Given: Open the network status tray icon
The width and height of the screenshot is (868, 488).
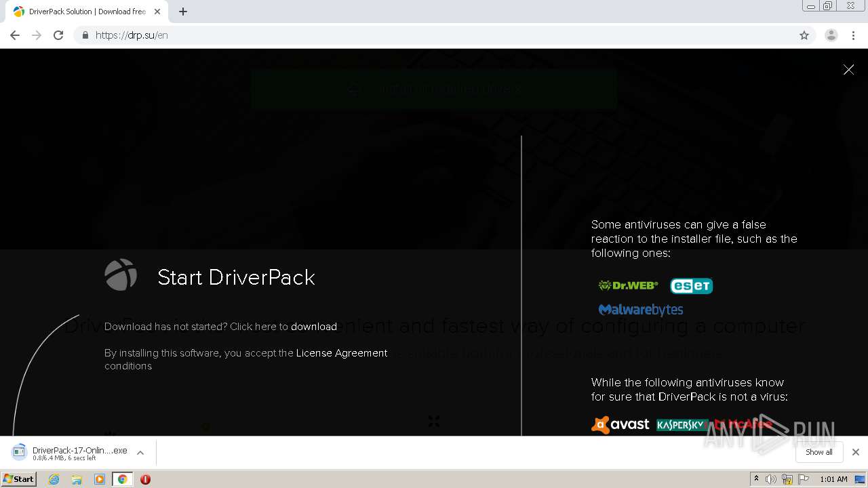Looking at the screenshot, I should pyautogui.click(x=787, y=479).
